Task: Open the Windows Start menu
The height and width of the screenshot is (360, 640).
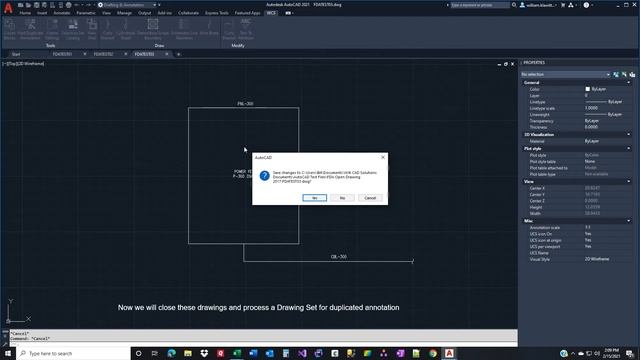Action: pos(8,353)
